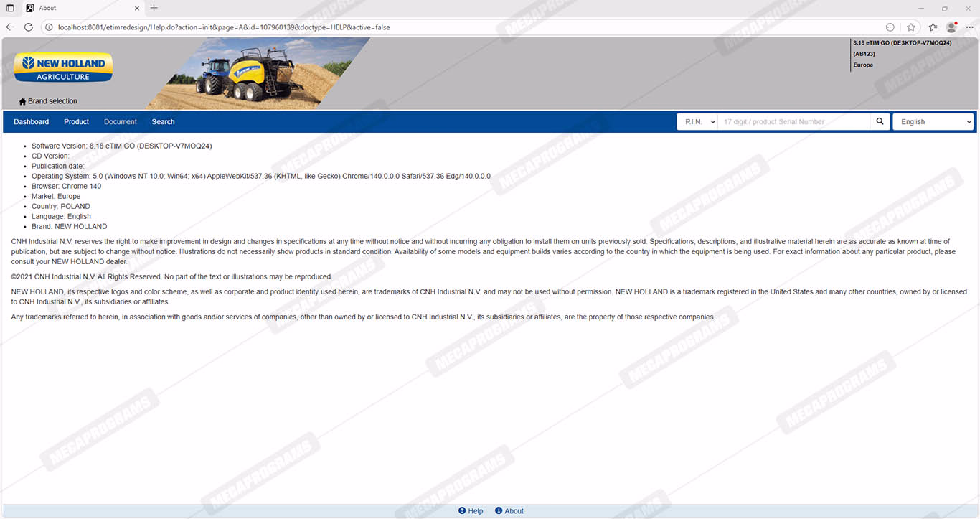Click the Software Version 8.18 eTIM GO line
Viewport: 980px width, 519px height.
coord(121,146)
